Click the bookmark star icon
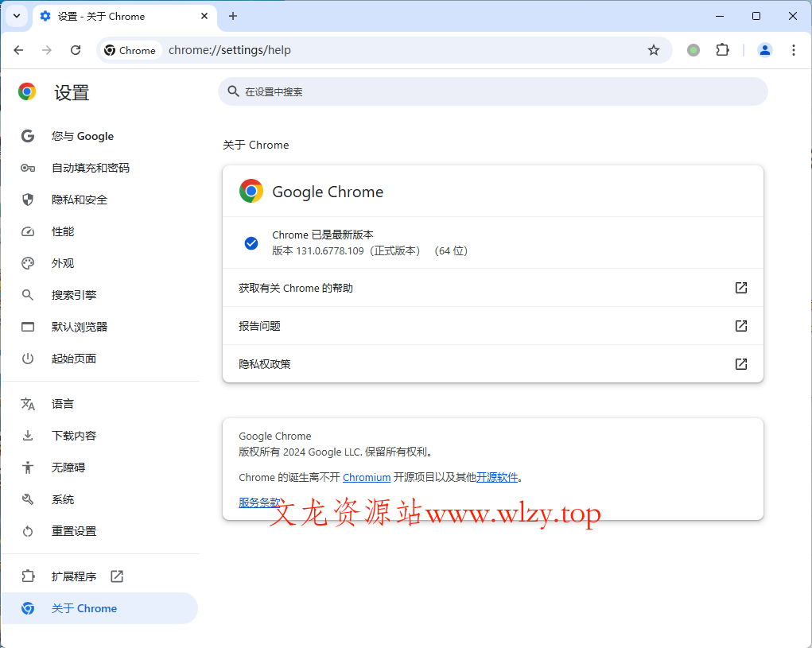The width and height of the screenshot is (812, 648). 654,49
